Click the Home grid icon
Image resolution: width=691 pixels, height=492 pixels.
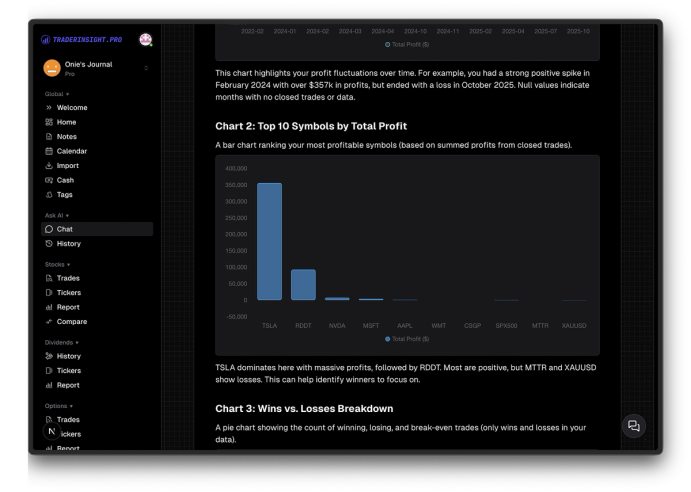pos(49,122)
